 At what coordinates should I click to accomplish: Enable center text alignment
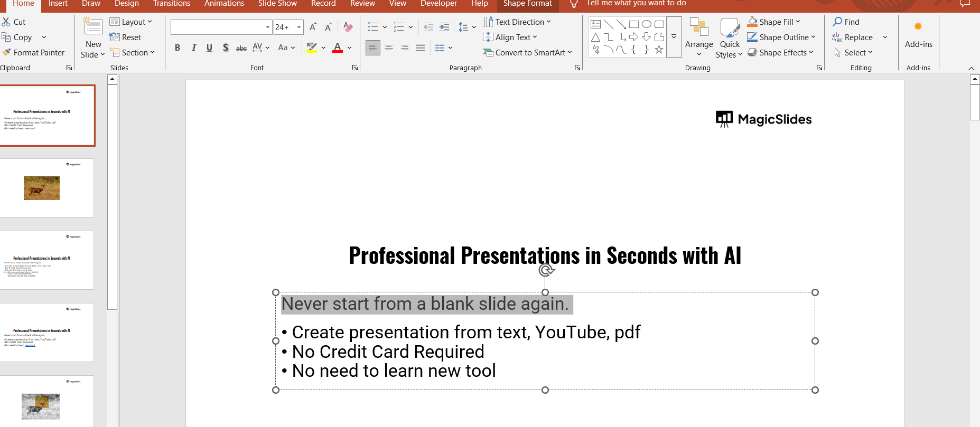[389, 48]
